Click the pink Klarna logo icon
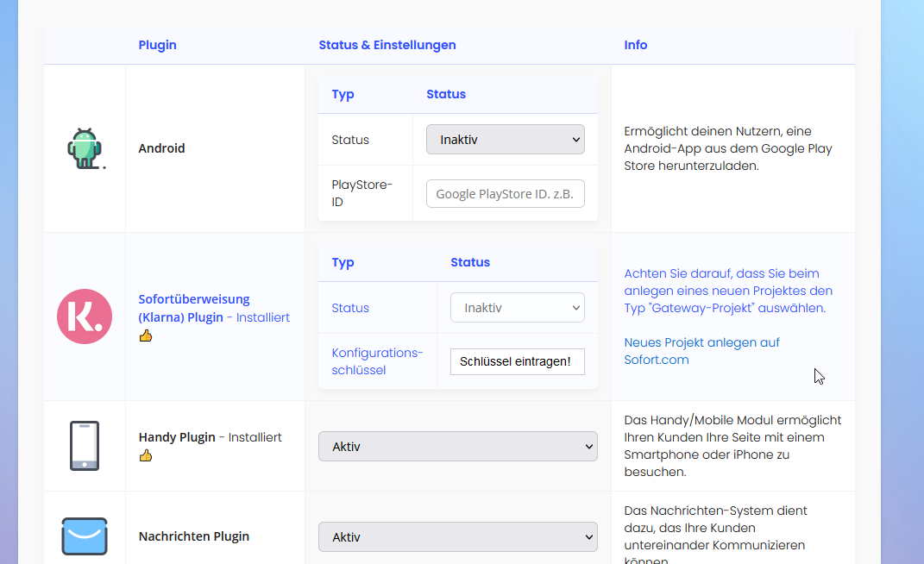Screen dimensions: 924x564 [85, 316]
